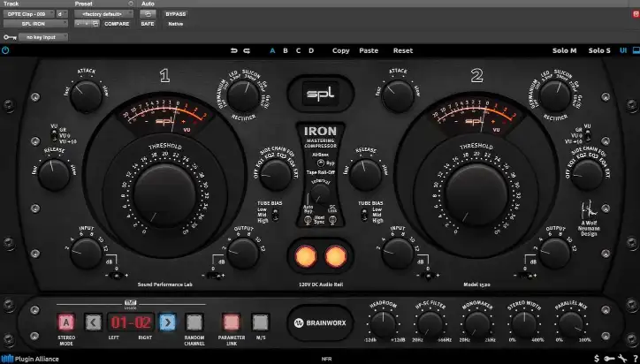Click the undo arrow icon
The width and height of the screenshot is (640, 364).
(x=234, y=50)
